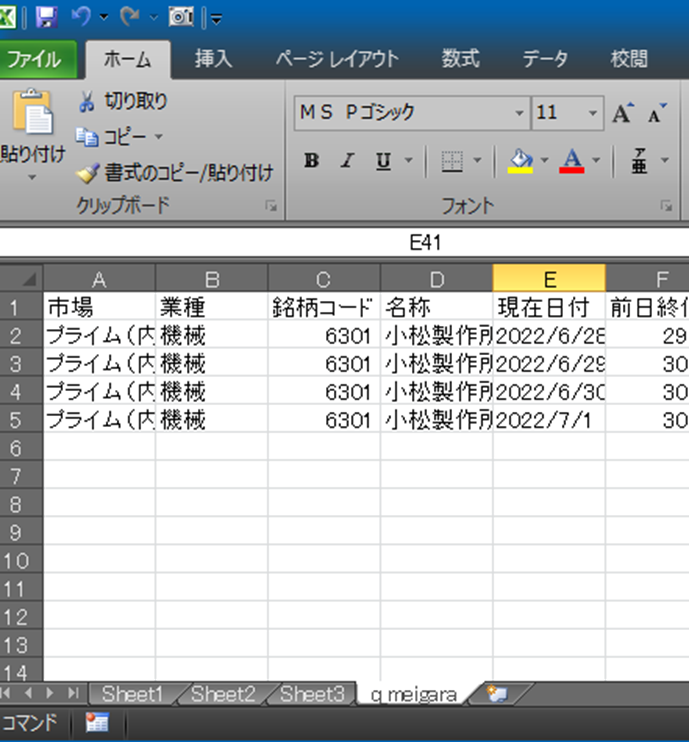
Task: Click the Undo arrow icon
Action: coord(81,17)
